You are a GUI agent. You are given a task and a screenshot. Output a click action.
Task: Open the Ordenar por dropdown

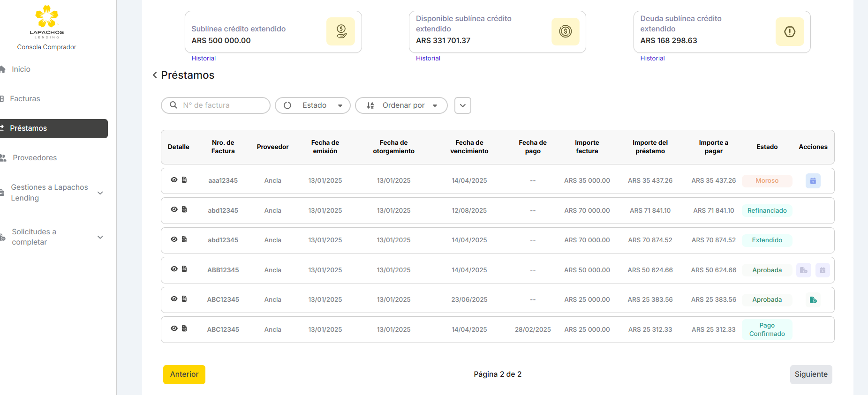(x=401, y=105)
